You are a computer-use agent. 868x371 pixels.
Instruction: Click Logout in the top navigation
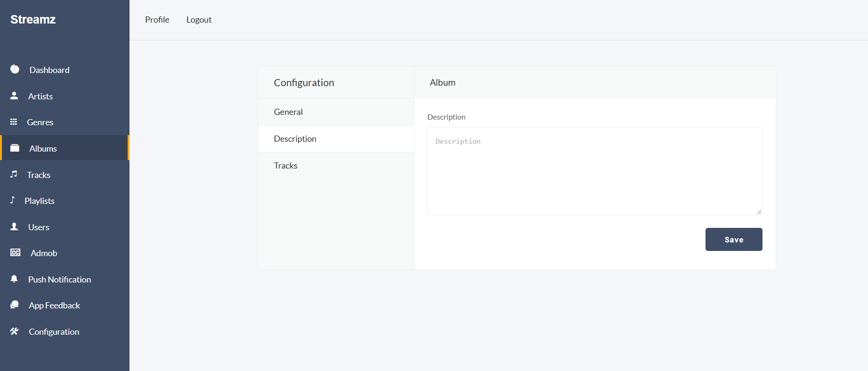point(199,20)
